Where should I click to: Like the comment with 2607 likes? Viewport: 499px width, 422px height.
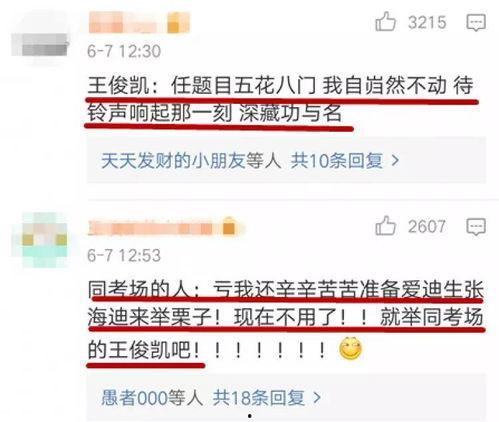point(386,226)
